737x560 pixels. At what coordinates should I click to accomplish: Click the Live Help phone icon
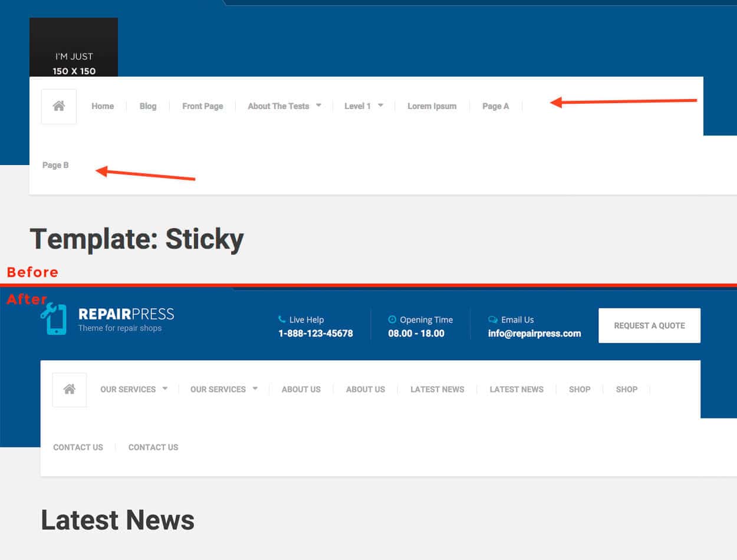coord(282,319)
